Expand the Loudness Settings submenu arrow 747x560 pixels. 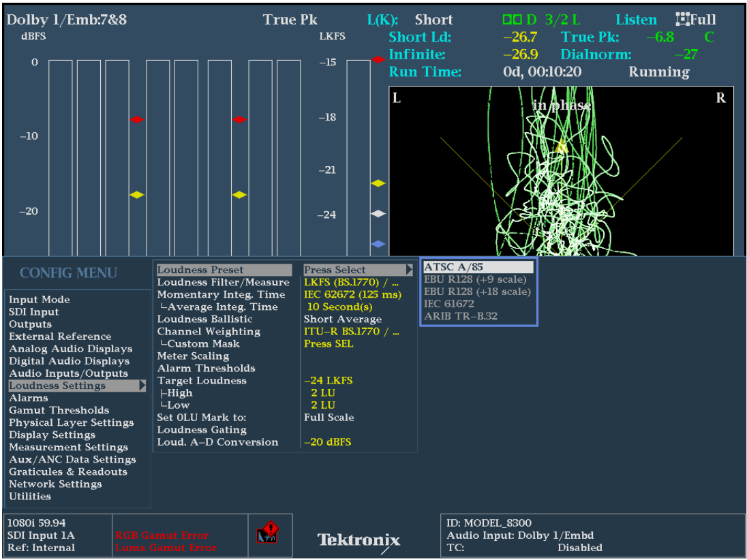[x=142, y=385]
